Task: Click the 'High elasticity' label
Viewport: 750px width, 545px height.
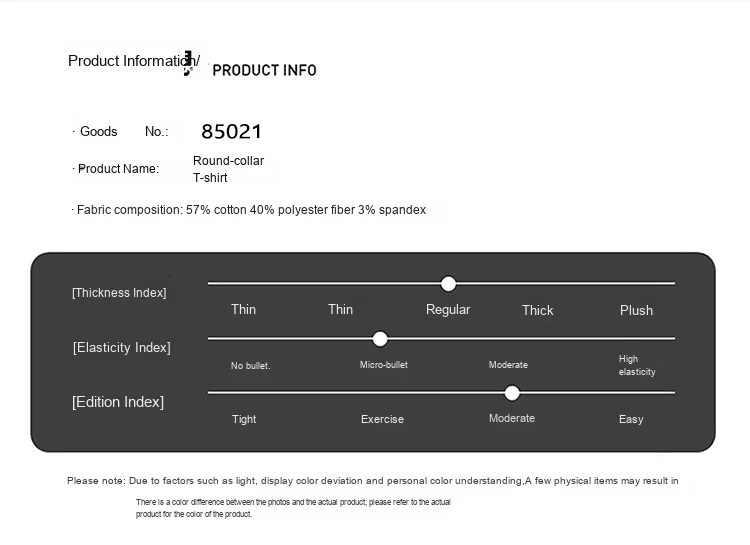Action: [636, 365]
